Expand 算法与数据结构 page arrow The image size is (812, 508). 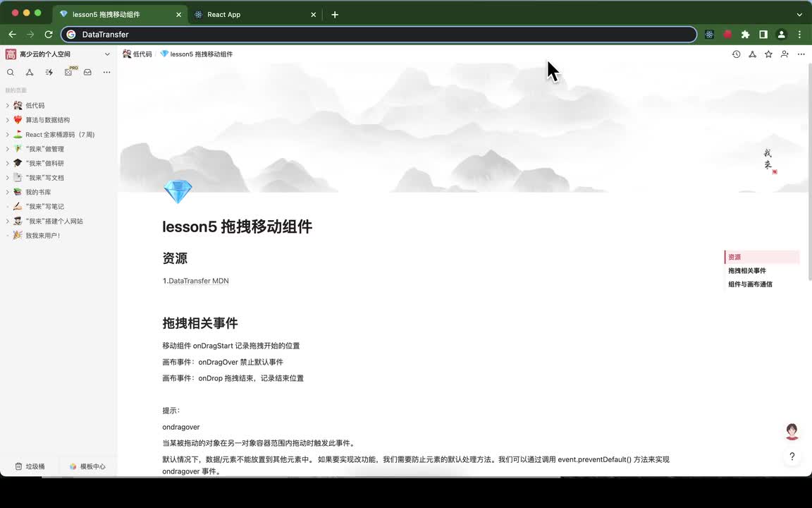pyautogui.click(x=7, y=120)
